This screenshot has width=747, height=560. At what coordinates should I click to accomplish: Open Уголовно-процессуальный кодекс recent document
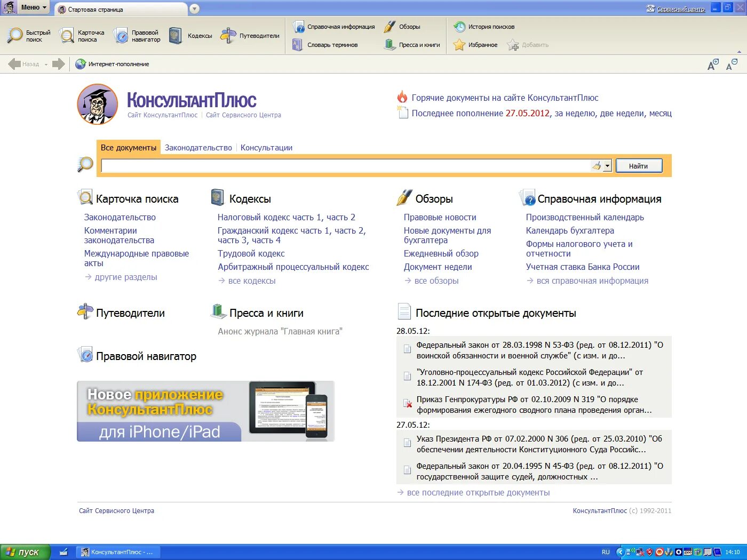tap(530, 377)
